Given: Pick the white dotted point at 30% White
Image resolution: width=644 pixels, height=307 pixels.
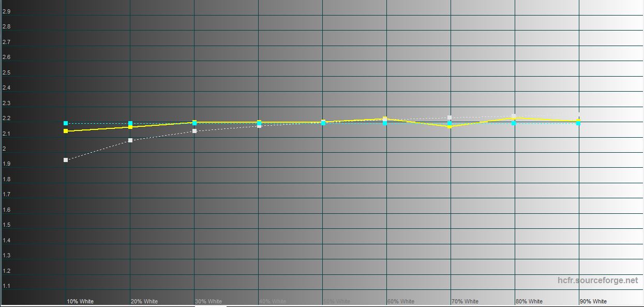Looking at the screenshot, I should [x=194, y=131].
